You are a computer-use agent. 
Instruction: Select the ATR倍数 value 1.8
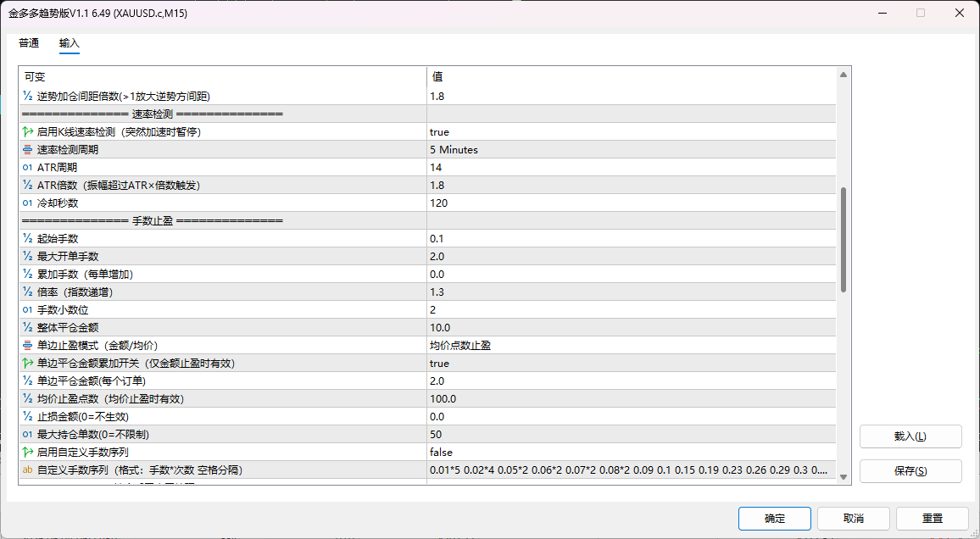tap(437, 186)
